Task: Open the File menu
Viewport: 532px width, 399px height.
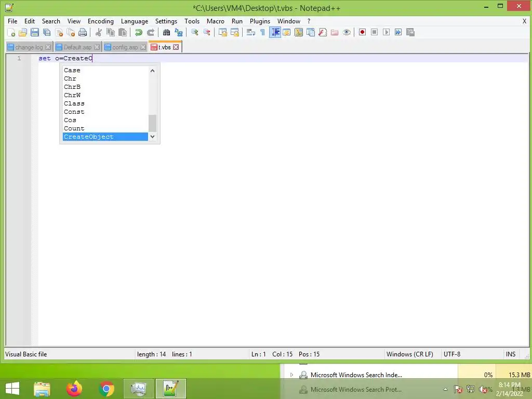Action: [12, 21]
